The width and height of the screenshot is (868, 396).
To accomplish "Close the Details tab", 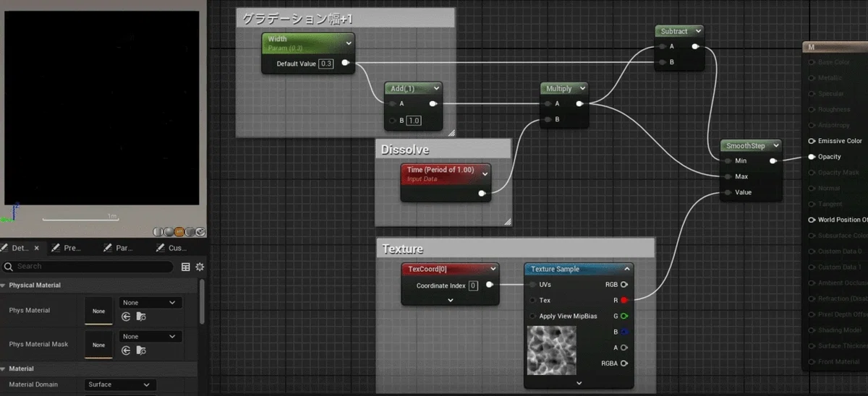I will point(37,248).
